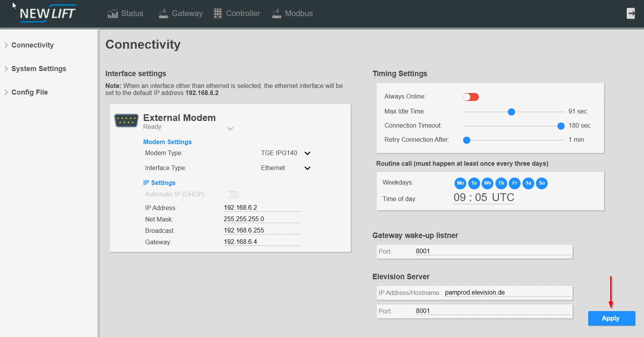Open Config File sidebar section
The height and width of the screenshot is (337, 644).
tap(29, 92)
